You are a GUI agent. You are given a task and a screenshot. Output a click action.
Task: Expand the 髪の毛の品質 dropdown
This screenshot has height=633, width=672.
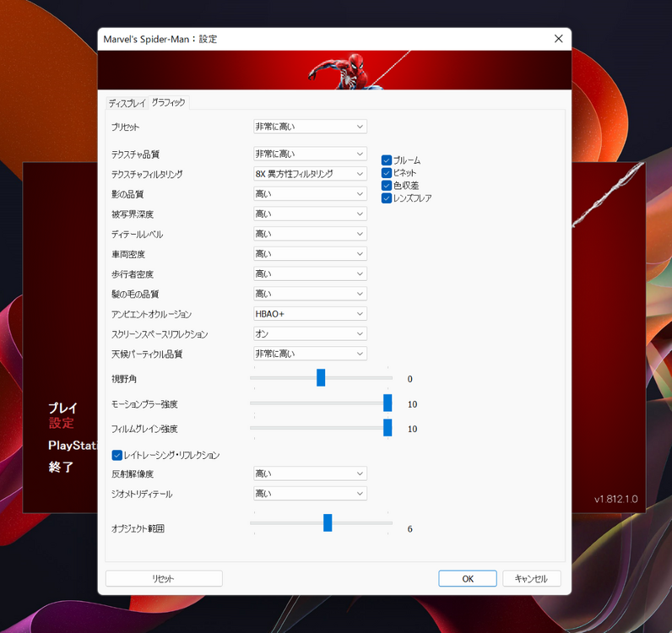click(x=310, y=294)
